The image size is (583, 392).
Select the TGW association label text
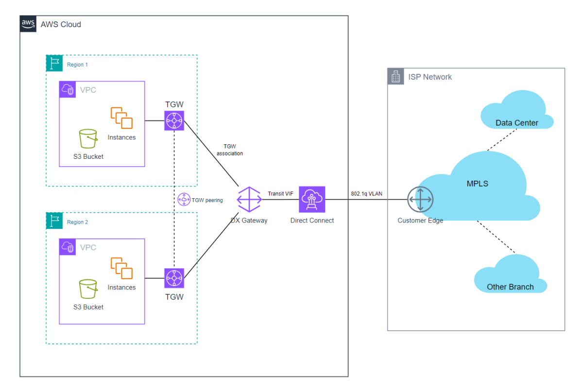click(230, 150)
